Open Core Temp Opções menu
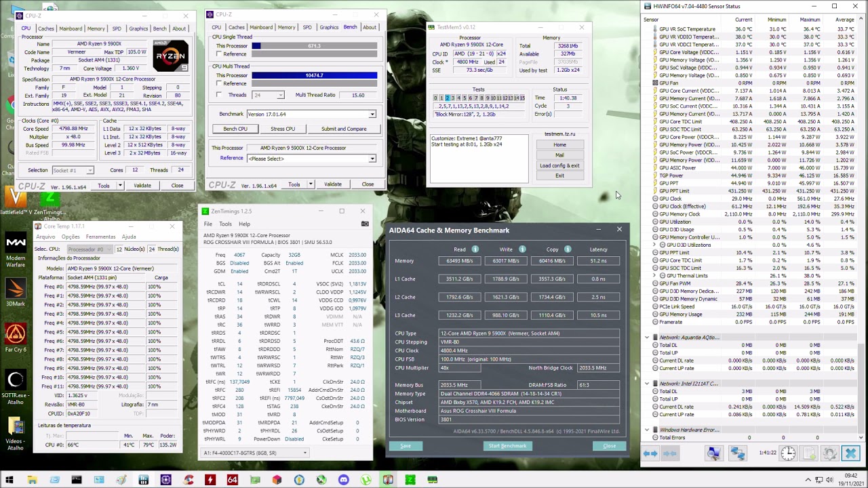The width and height of the screenshot is (868, 488). [71, 237]
